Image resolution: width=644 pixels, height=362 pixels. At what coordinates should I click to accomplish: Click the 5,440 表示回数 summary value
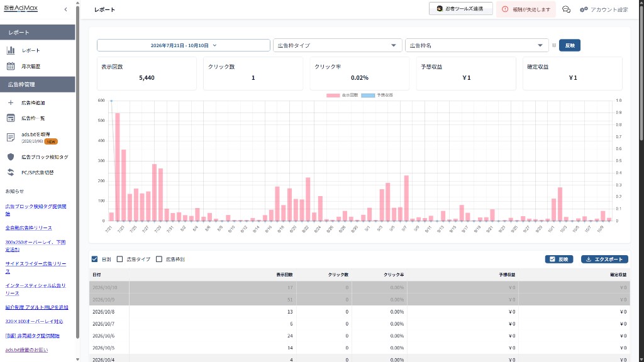[147, 77]
